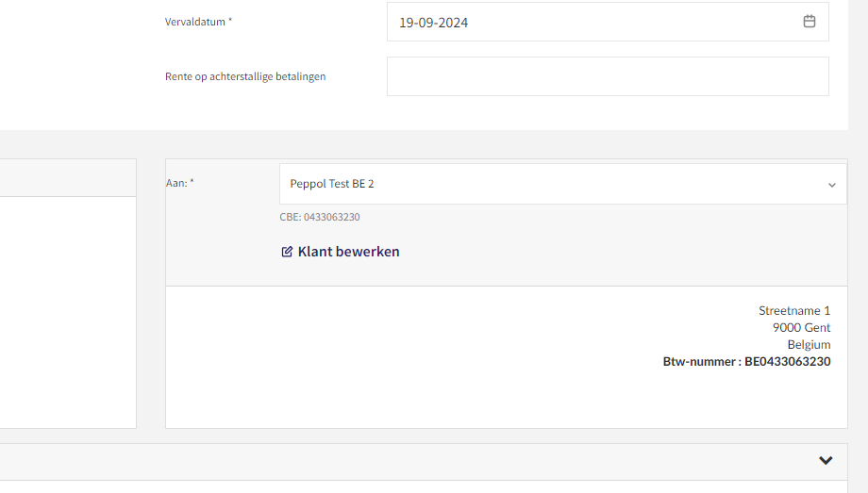Click the Vervaldatum field label
Viewport: 868px width, 493px height.
(196, 22)
